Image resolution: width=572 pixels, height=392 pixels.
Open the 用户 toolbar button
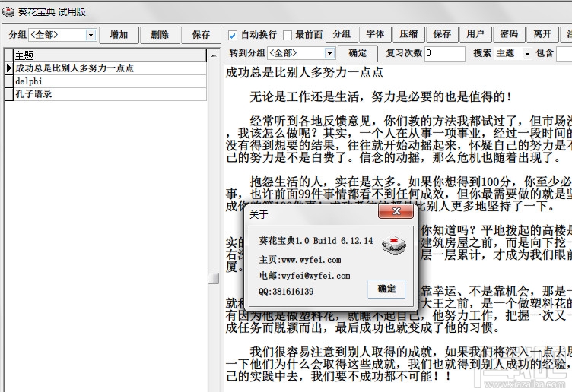[x=475, y=34]
